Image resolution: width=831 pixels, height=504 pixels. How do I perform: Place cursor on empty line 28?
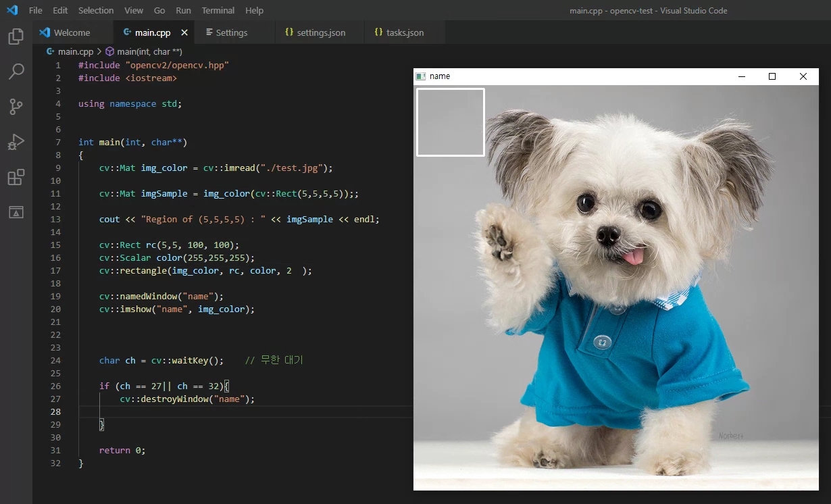(x=236, y=411)
